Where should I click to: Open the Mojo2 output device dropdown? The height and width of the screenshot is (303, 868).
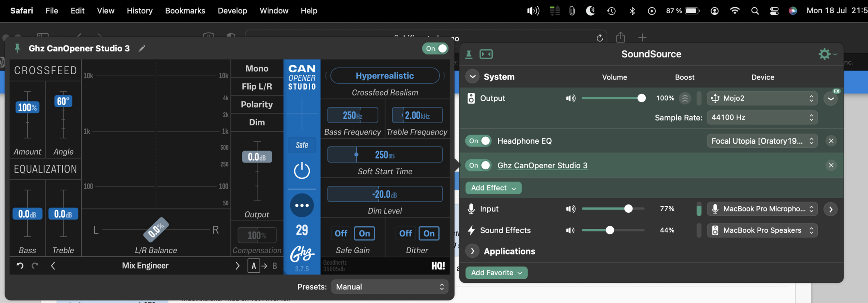(762, 98)
